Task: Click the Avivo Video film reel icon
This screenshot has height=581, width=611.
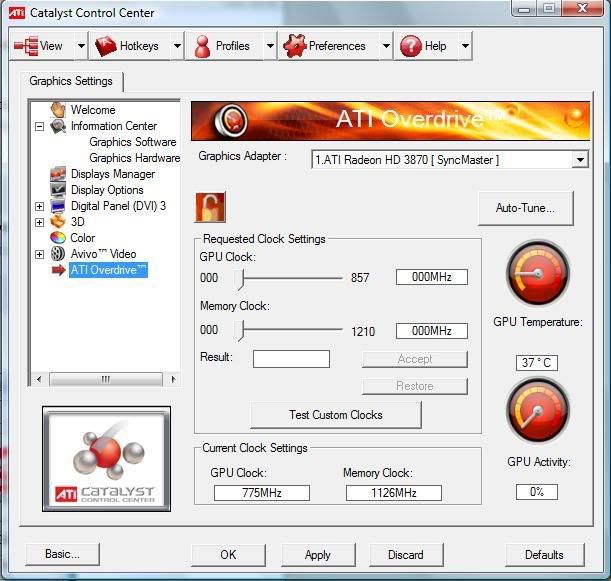Action: pos(58,254)
